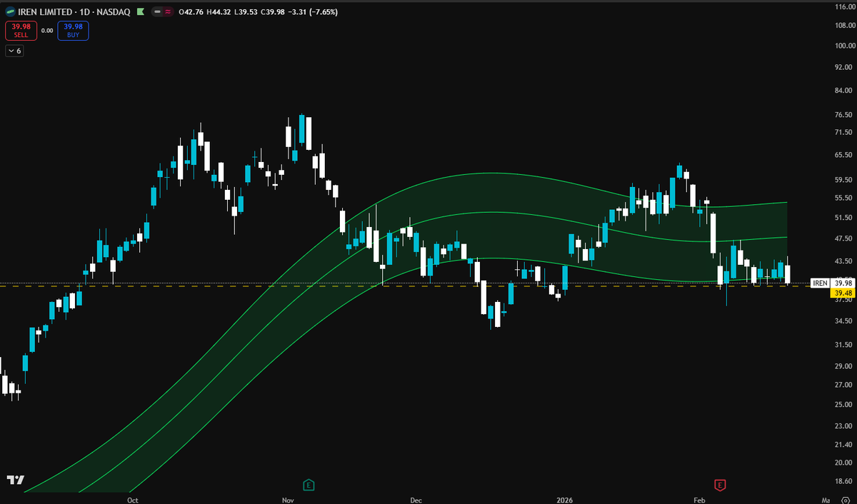Click the green flag icon beside NASDAQ
The image size is (857, 504).
139,12
